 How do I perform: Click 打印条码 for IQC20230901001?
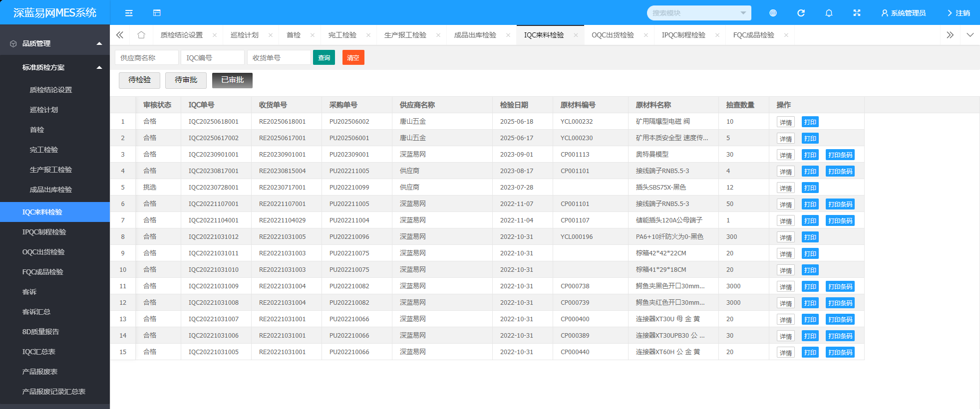click(x=840, y=155)
